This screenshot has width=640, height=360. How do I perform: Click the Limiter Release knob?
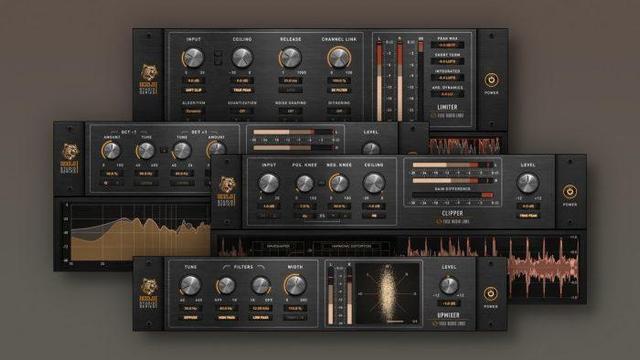[291, 58]
